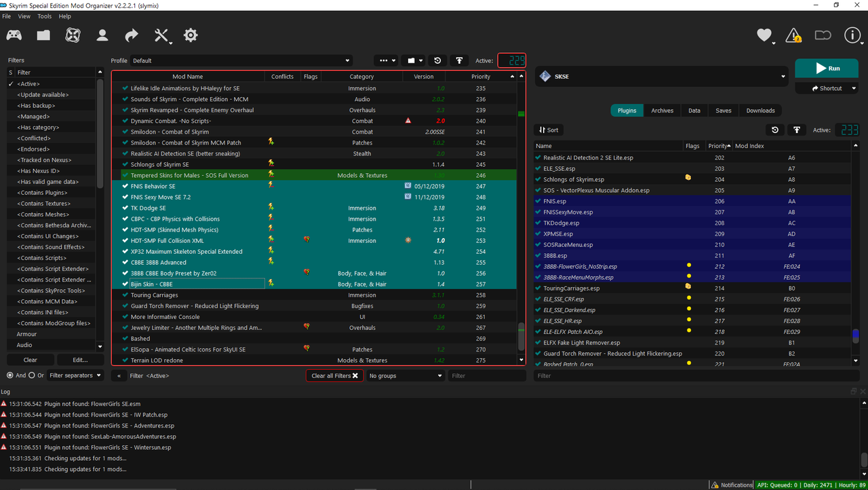Switch to the Downloads tab
868x490 pixels.
click(760, 111)
